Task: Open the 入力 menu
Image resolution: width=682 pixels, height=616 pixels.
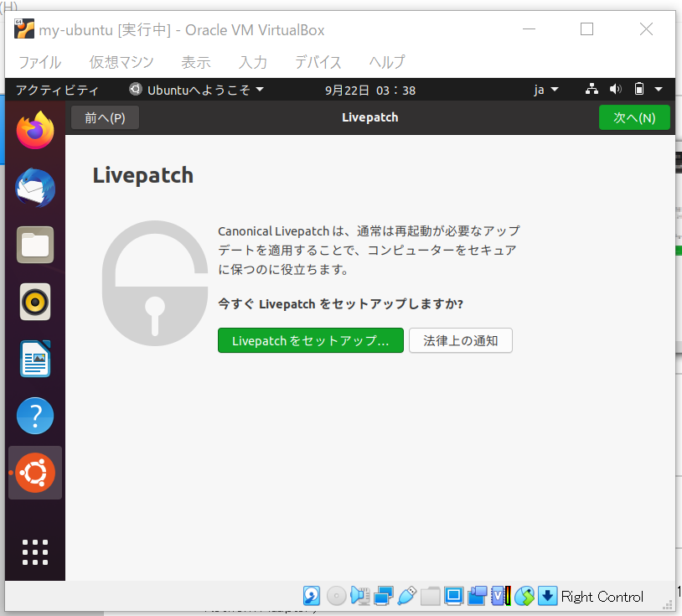Action: pos(253,62)
